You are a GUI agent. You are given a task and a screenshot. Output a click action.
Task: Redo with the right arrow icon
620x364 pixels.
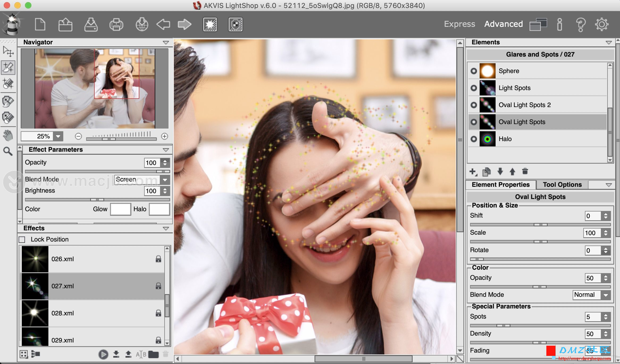[x=185, y=25]
